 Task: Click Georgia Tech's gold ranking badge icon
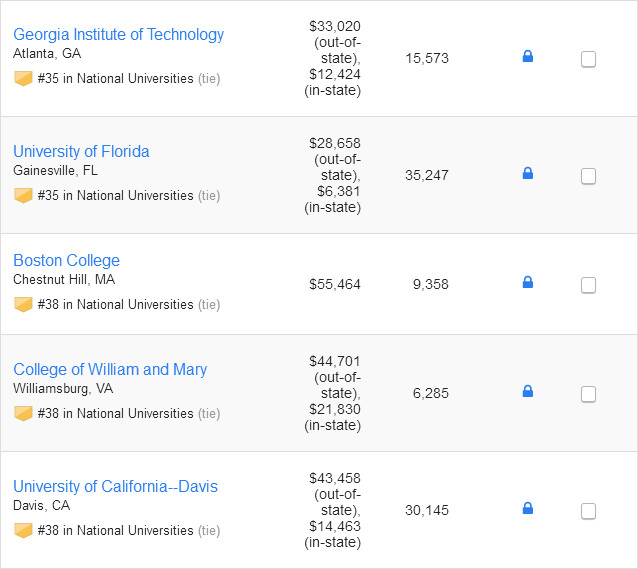(x=23, y=78)
